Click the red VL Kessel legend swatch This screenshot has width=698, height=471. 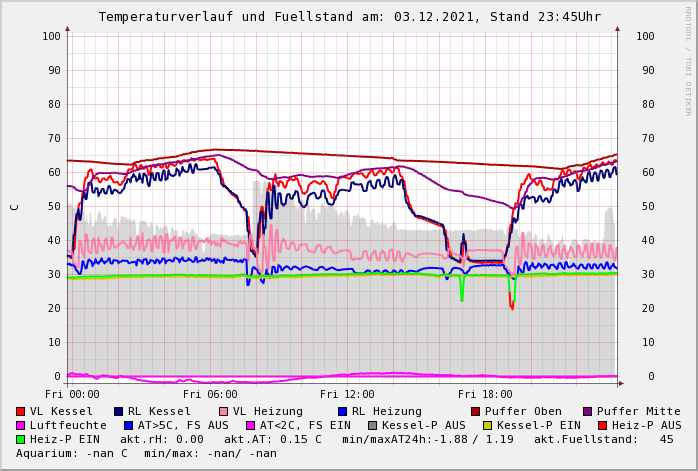[x=21, y=411]
